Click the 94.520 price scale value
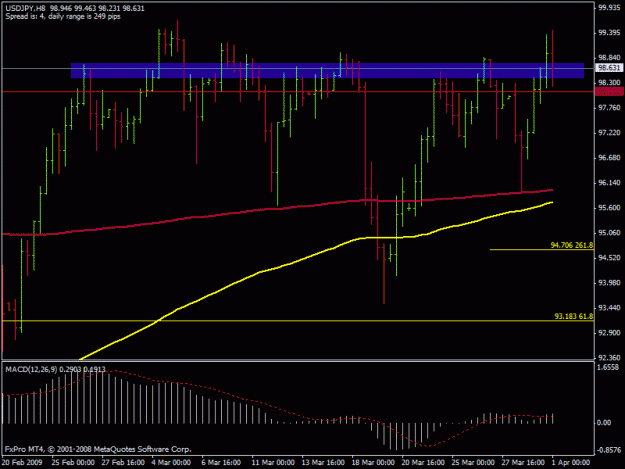The height and width of the screenshot is (469, 625). 609,258
